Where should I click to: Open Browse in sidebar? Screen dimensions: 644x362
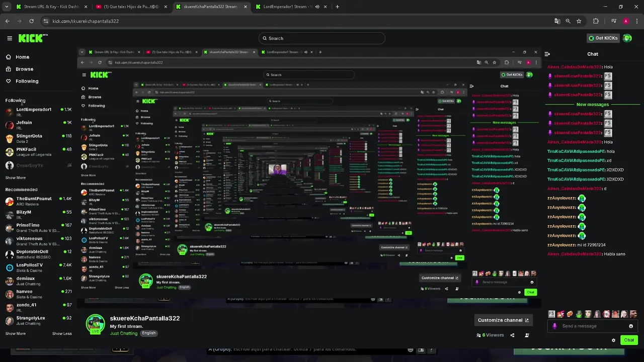click(19, 69)
